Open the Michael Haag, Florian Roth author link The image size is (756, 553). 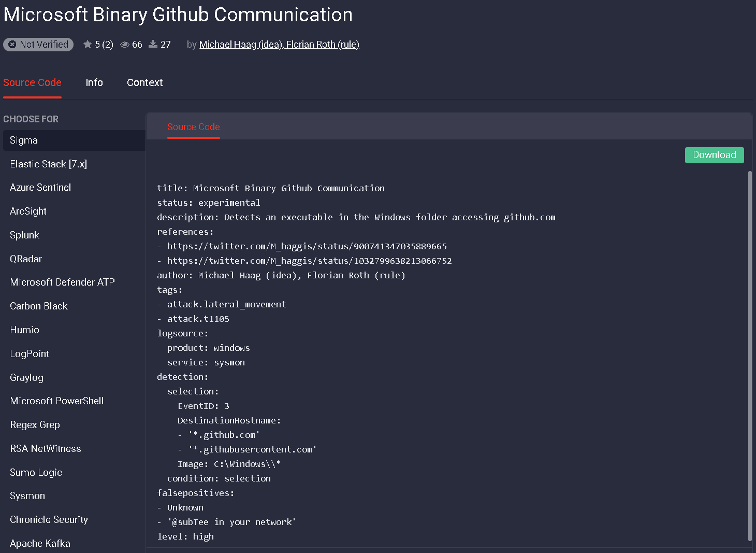(279, 45)
